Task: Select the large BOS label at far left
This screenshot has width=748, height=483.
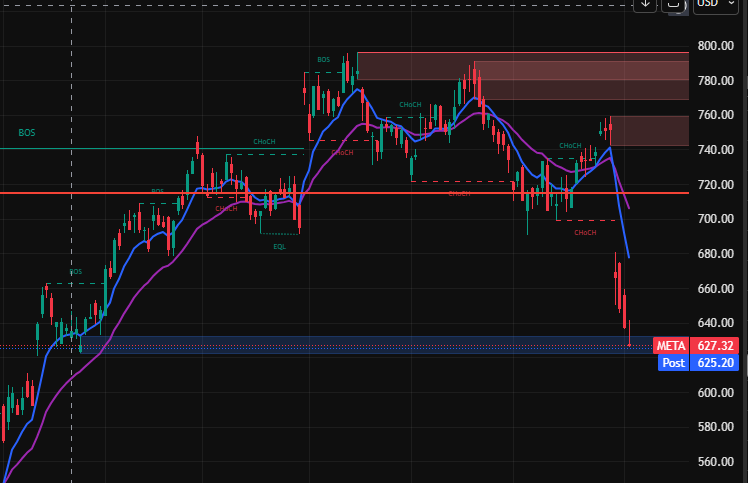Action: click(27, 133)
